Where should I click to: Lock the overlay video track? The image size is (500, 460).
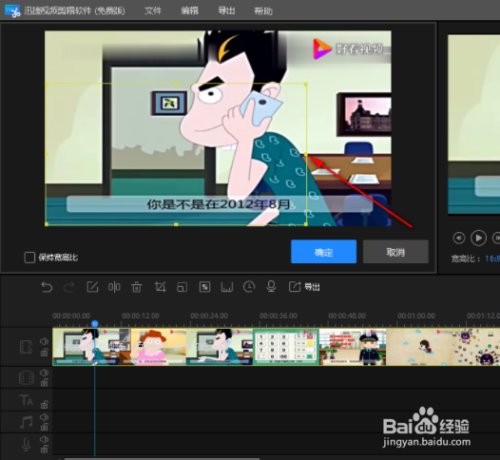[x=44, y=383]
